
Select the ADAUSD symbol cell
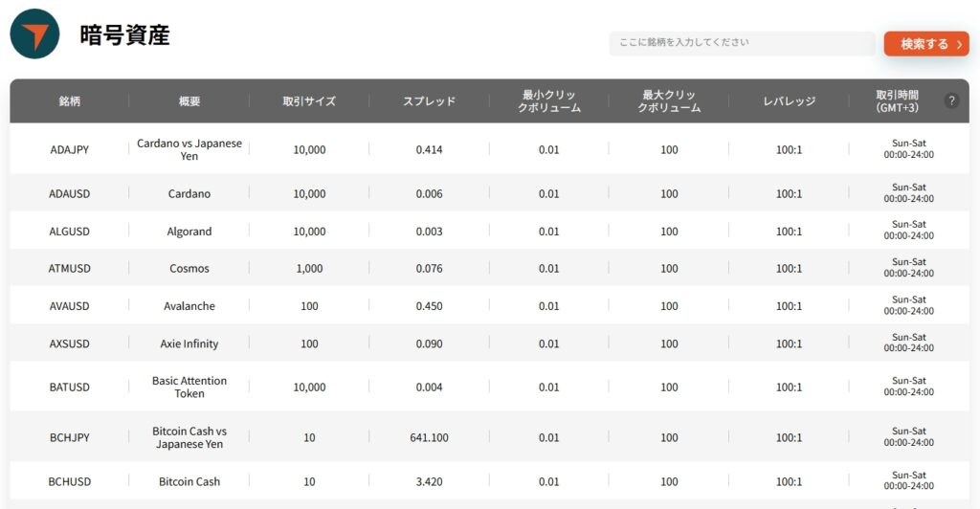(x=69, y=194)
